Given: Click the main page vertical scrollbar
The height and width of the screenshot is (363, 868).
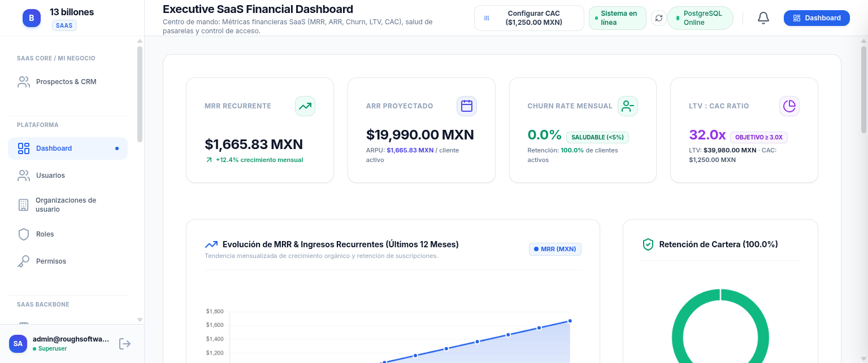Looking at the screenshot, I should (x=863, y=90).
